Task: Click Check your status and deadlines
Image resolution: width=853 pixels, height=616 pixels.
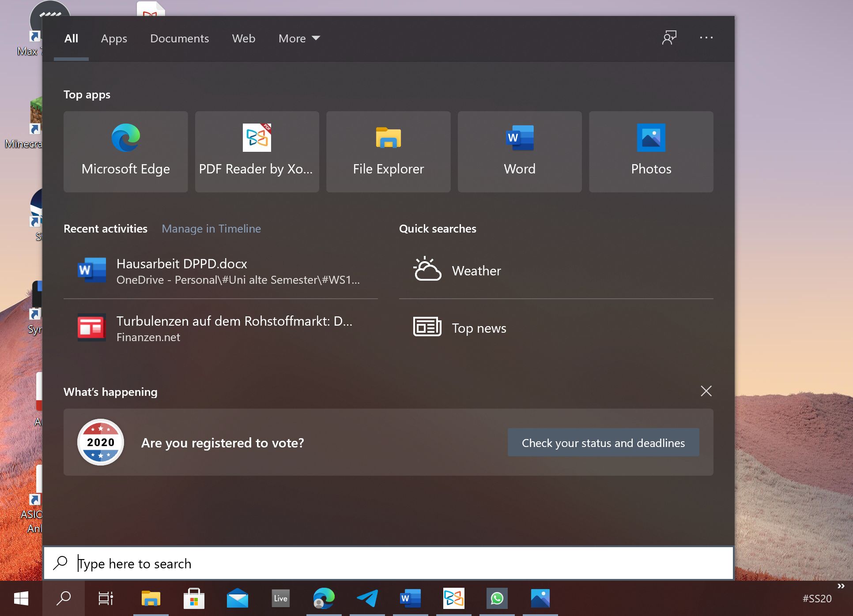Action: click(604, 443)
